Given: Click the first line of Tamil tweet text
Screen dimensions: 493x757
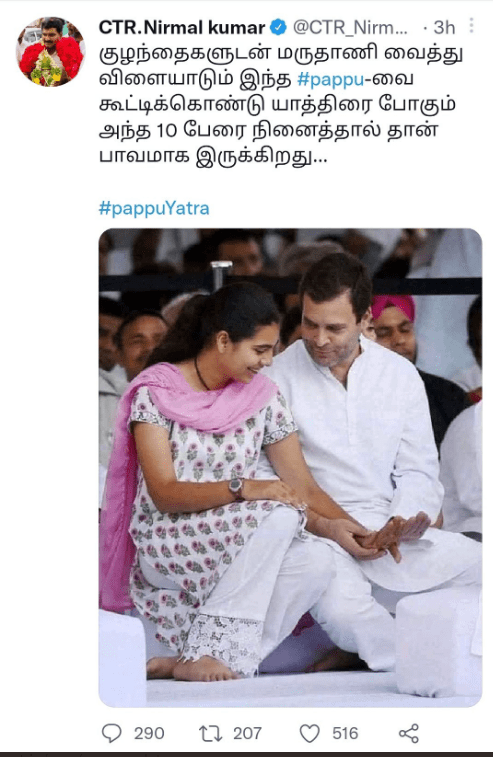Looking at the screenshot, I should point(281,53).
